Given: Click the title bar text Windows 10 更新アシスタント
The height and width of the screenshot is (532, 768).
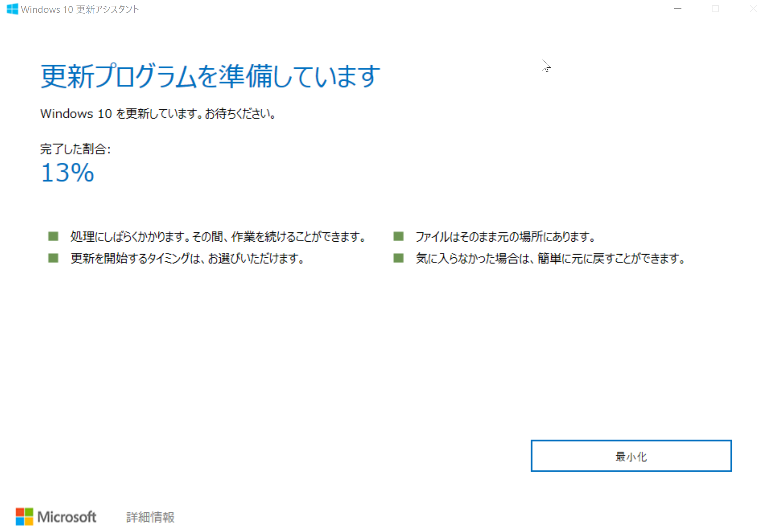Looking at the screenshot, I should (80, 9).
